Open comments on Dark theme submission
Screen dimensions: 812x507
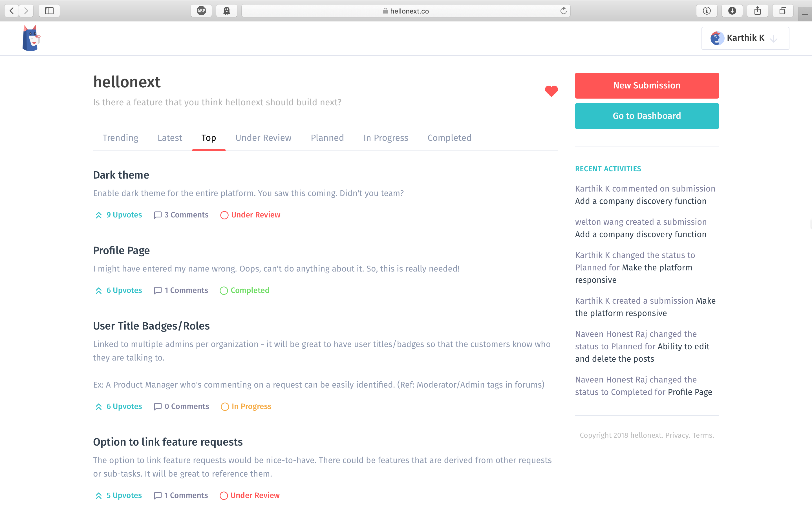pos(181,215)
